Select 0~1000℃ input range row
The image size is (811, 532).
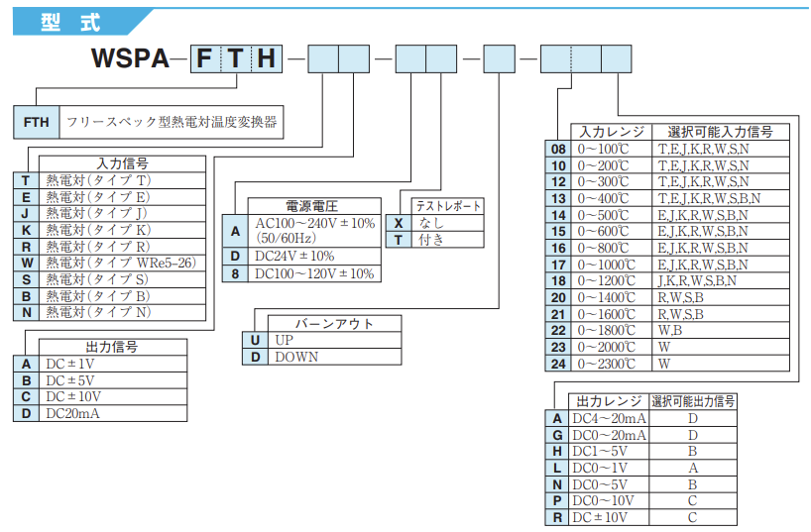pyautogui.click(x=667, y=265)
